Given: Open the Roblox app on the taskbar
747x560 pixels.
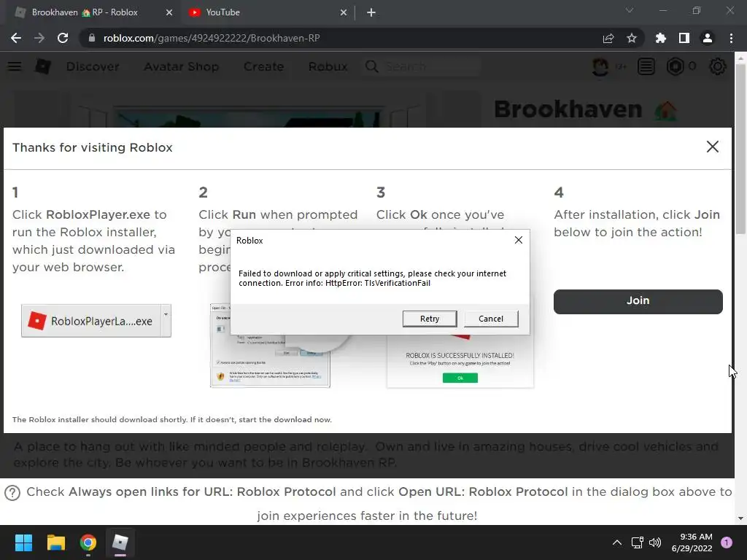Looking at the screenshot, I should [120, 542].
